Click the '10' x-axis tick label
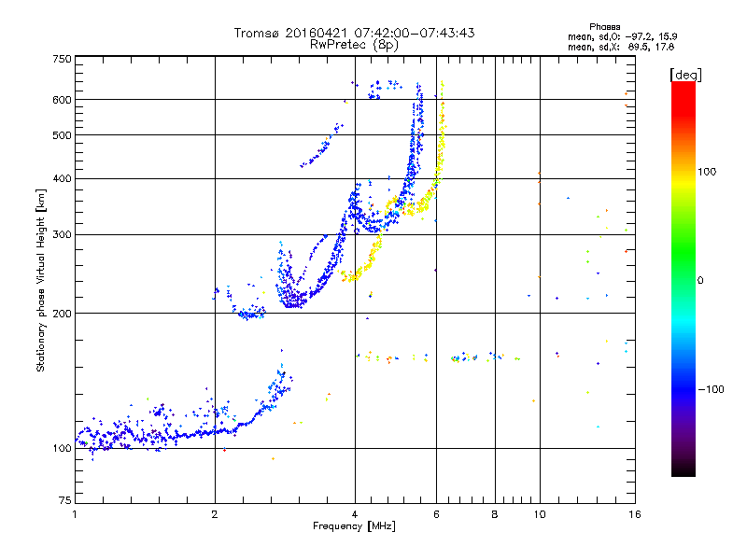Viewport: 747px width, 560px height. [x=540, y=514]
